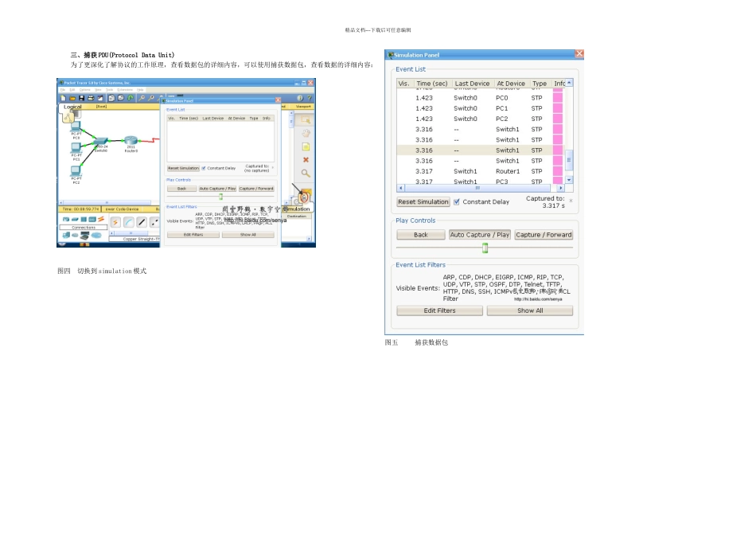
Task: Click the event list horizontal scrollbar left arrow
Action: (400, 188)
